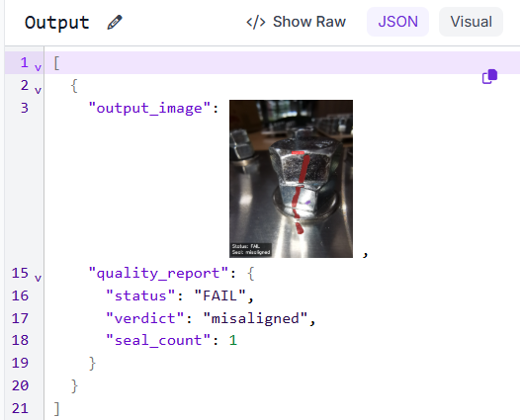Image resolution: width=520 pixels, height=420 pixels.
Task: Select line number 16 in the gutter
Action: point(20,295)
